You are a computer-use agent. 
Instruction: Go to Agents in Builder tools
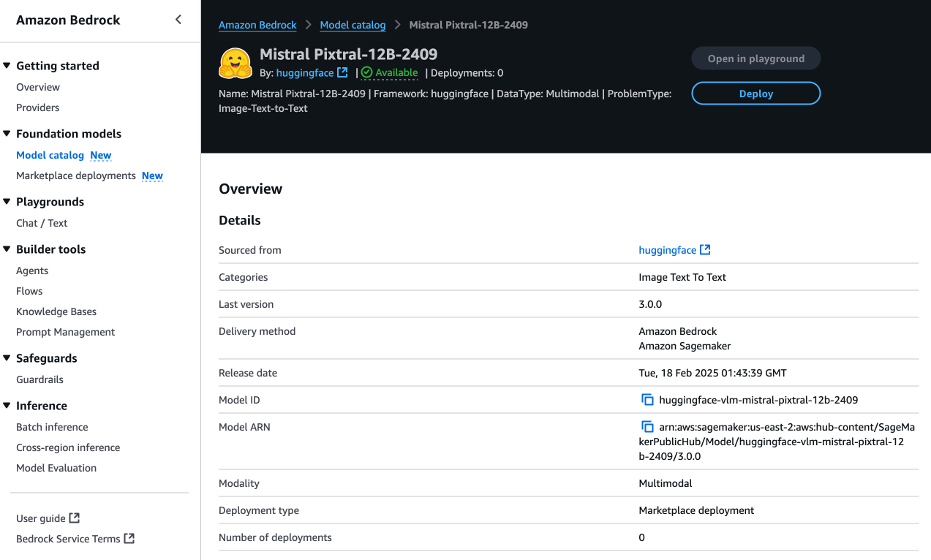32,270
